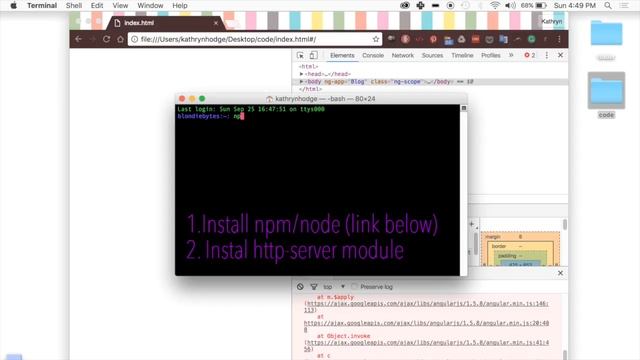This screenshot has height=360, width=640.
Task: Open the Terminal application menu
Action: pyautogui.click(x=42, y=6)
